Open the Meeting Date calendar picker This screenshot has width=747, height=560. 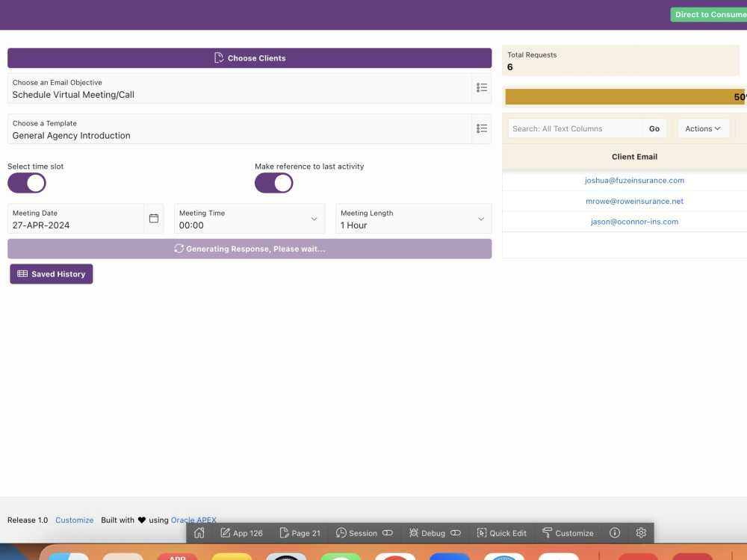[x=154, y=218]
